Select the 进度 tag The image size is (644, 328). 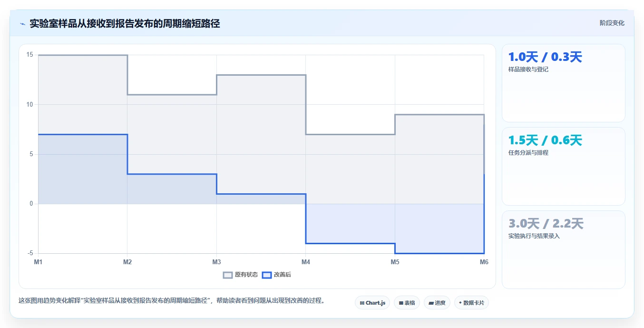[x=437, y=303]
